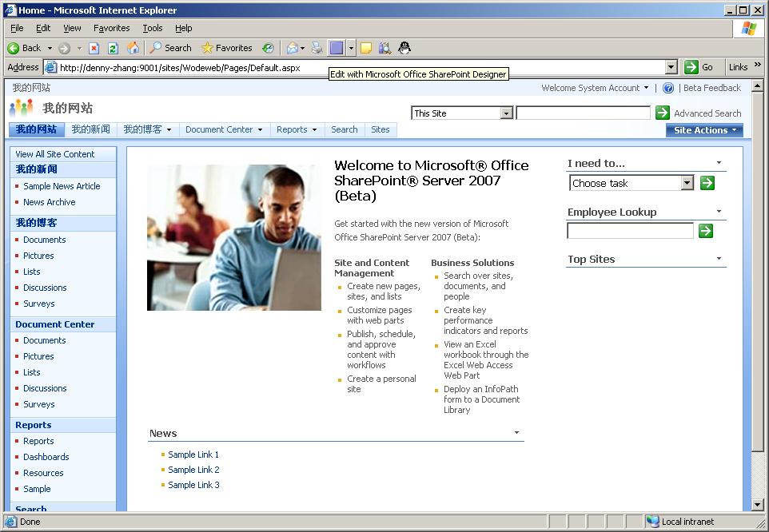Click the Advanced Search link

point(707,113)
